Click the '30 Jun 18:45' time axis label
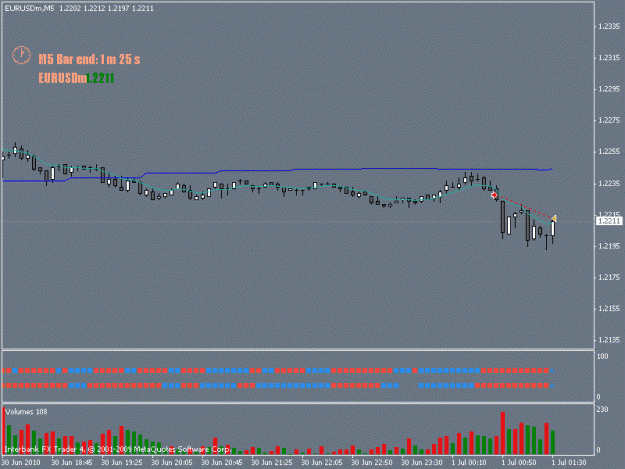625x469 pixels. click(72, 462)
